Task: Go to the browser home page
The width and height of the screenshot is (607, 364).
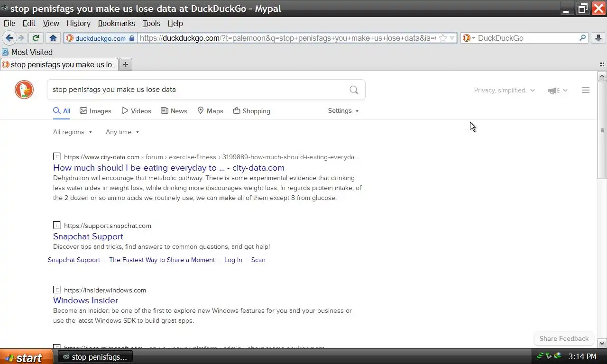Action: pos(53,38)
